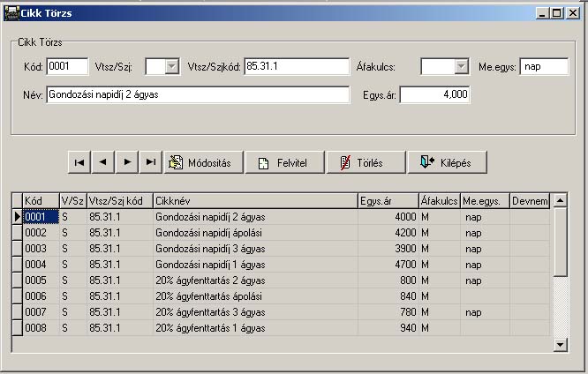Click the Cikk Törzs window title icon
This screenshot has width=588, height=374.
click(x=12, y=13)
